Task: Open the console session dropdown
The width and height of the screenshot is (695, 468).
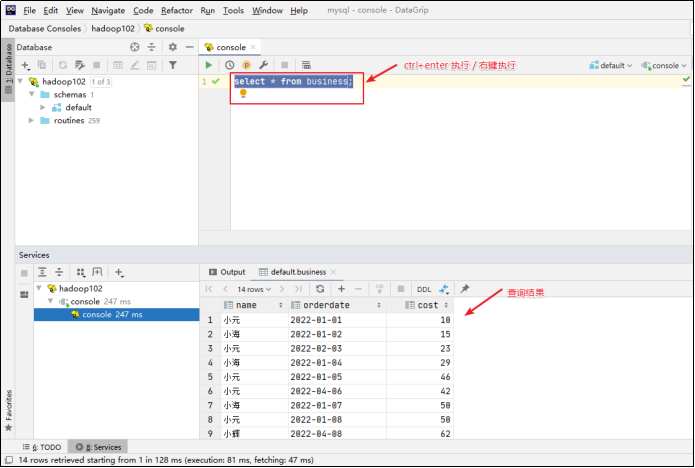Action: pos(664,66)
